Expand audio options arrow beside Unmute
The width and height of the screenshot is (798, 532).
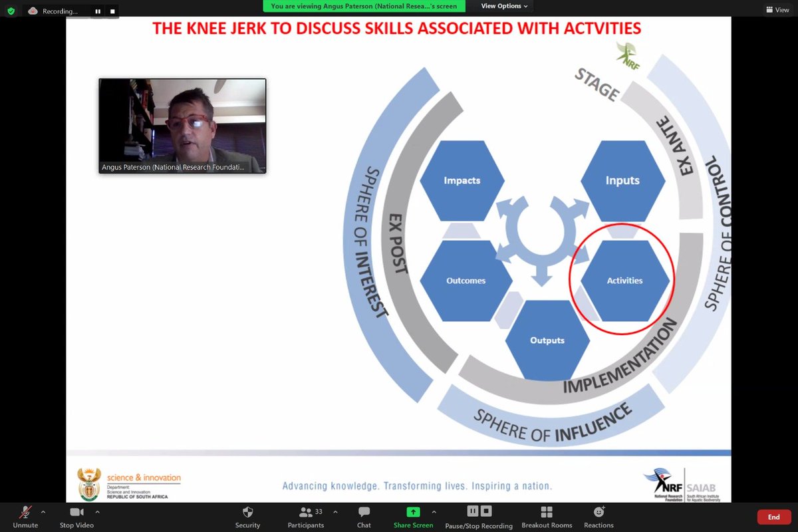click(43, 512)
